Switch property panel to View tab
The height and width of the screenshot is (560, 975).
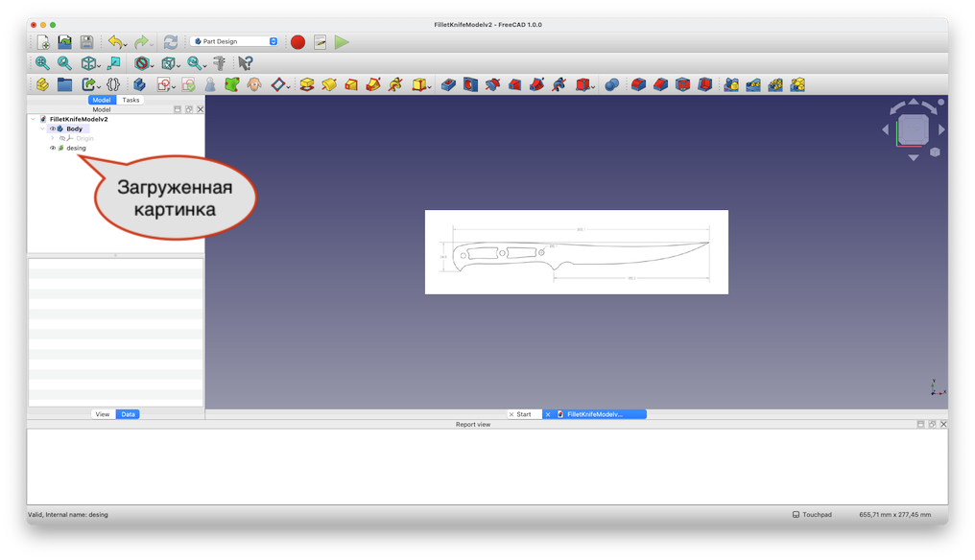103,414
